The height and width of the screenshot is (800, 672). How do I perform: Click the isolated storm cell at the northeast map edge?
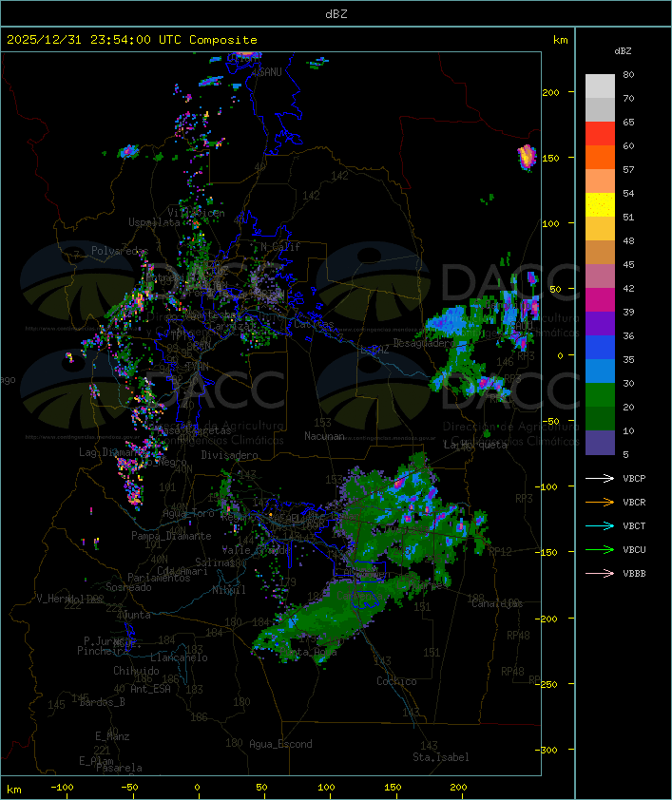coord(528,157)
